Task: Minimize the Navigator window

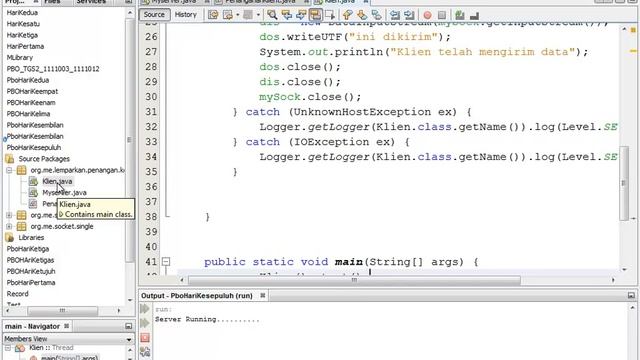Action: pyautogui.click(x=128, y=326)
